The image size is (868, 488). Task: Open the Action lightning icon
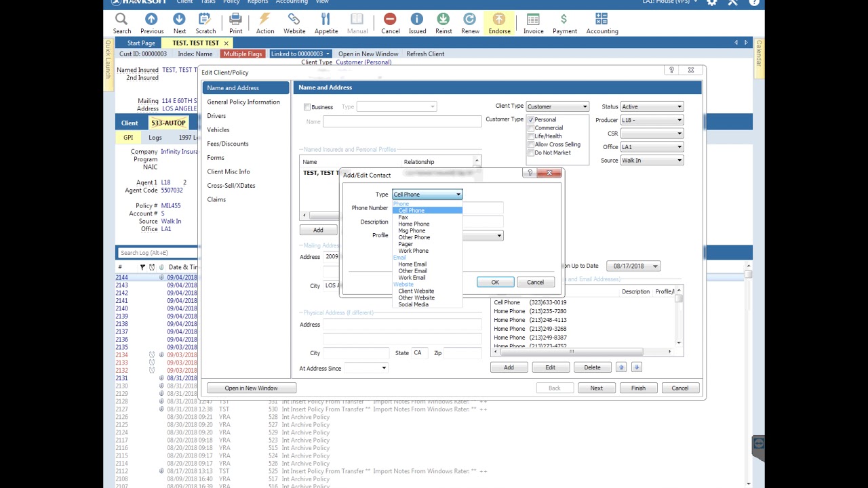[265, 22]
